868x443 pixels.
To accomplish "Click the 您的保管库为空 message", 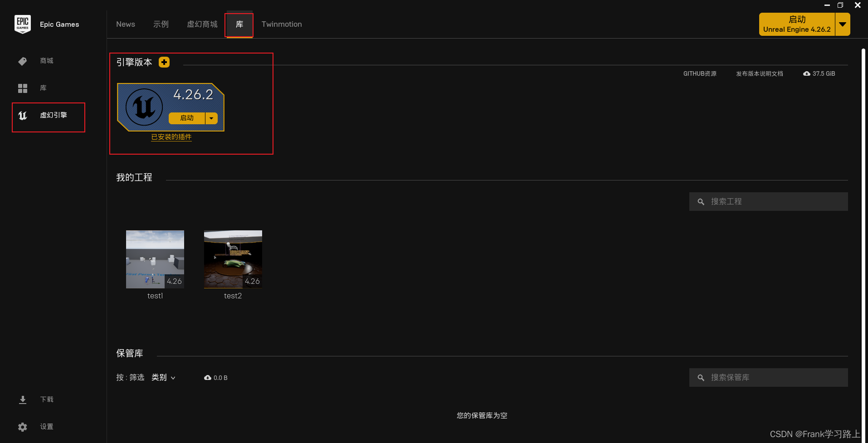I will (482, 416).
